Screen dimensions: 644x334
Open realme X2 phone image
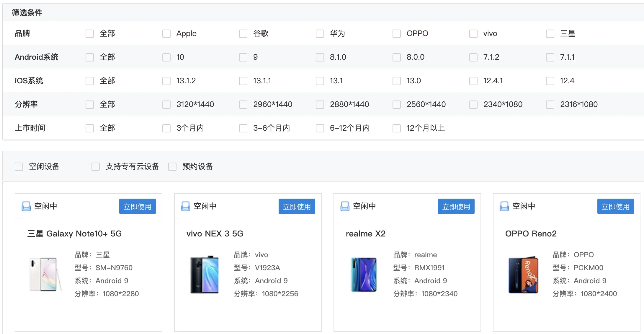coord(364,274)
